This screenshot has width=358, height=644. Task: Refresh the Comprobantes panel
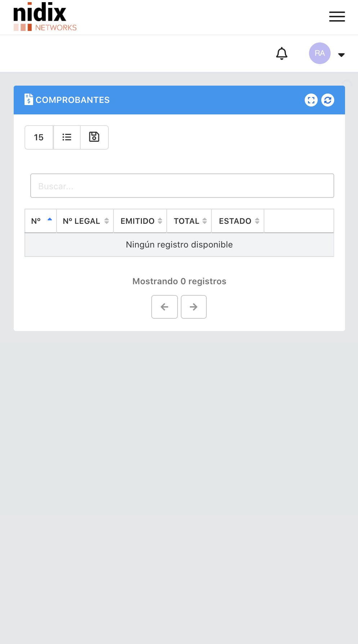click(x=328, y=100)
